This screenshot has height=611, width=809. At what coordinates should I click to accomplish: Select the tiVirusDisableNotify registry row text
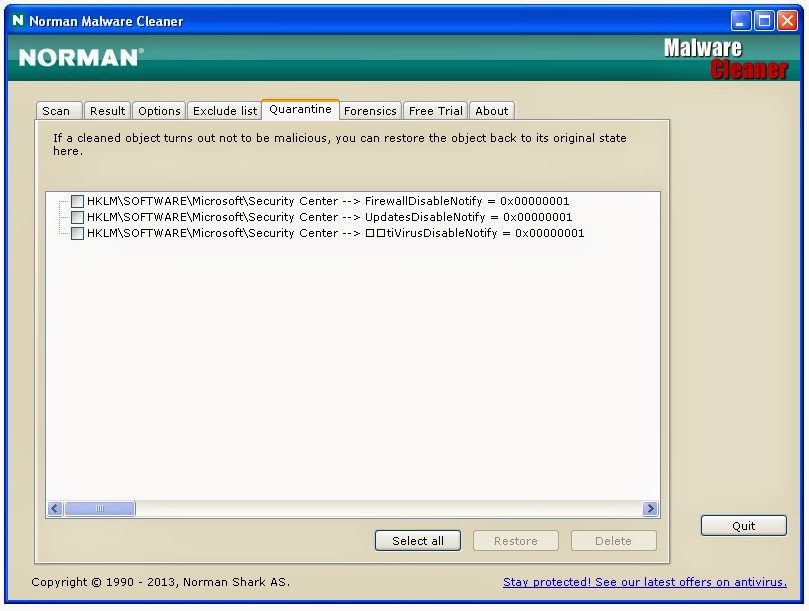click(336, 233)
